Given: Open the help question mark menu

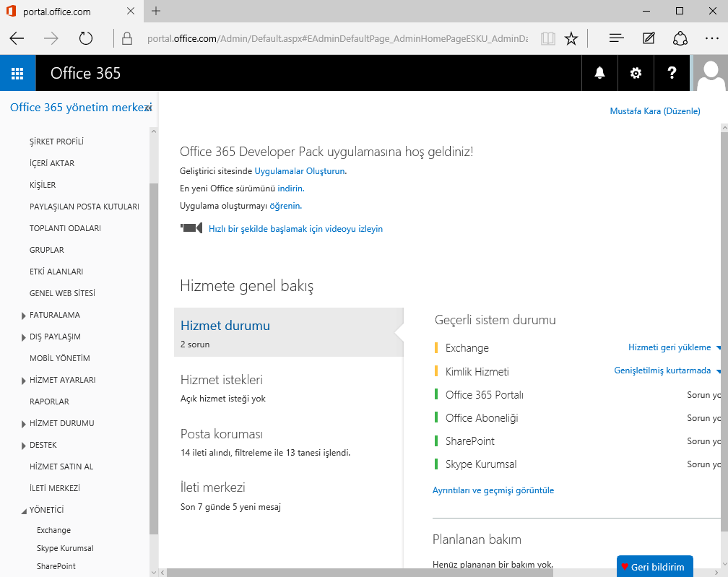Looking at the screenshot, I should tap(672, 73).
